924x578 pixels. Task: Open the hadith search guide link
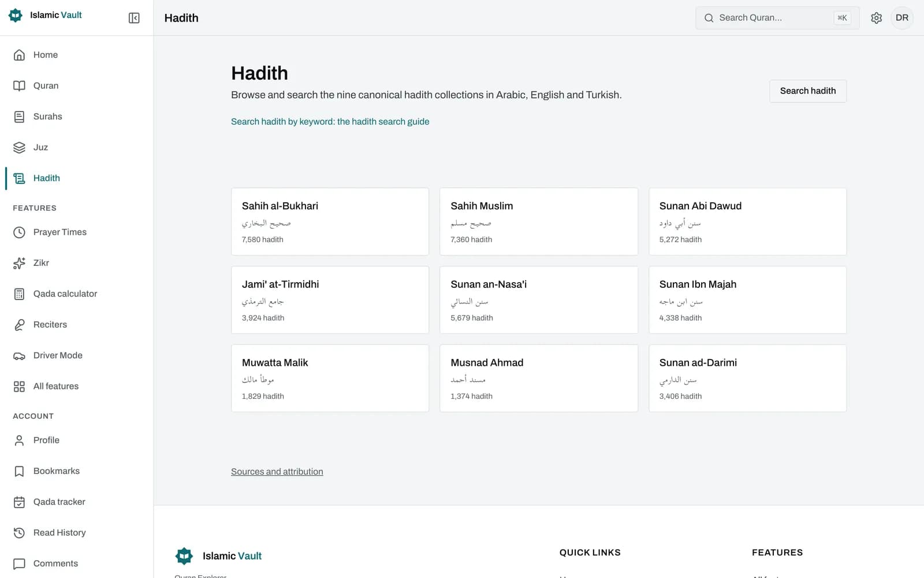330,121
